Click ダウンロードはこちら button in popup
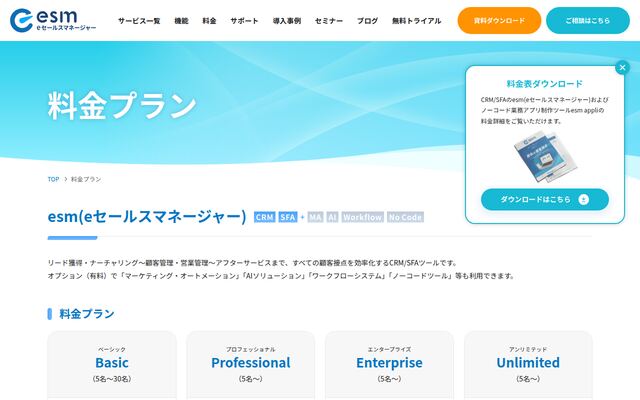 (544, 200)
